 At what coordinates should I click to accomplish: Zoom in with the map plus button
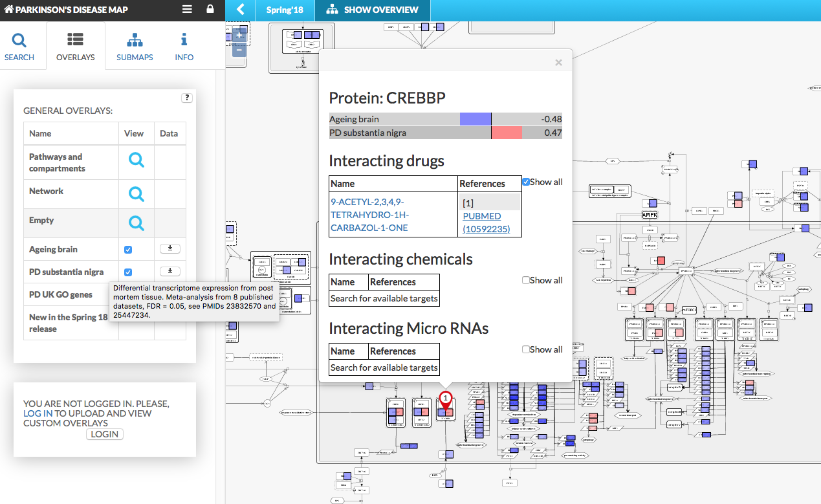239,35
